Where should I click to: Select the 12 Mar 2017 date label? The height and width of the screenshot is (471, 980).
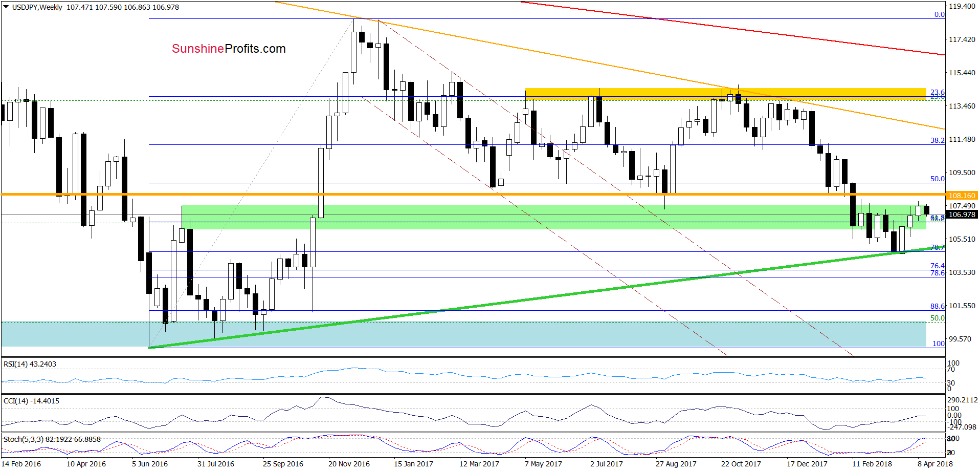click(x=479, y=464)
